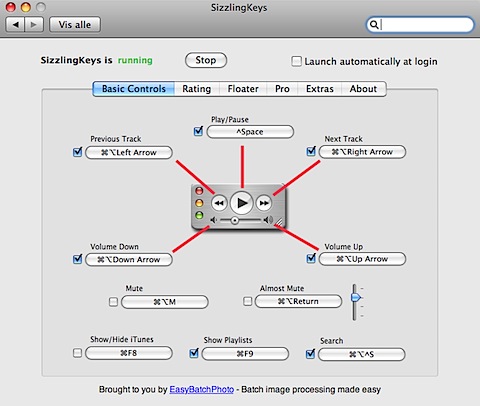Click the low volume speaker icon
The height and width of the screenshot is (406, 480).
click(214, 220)
